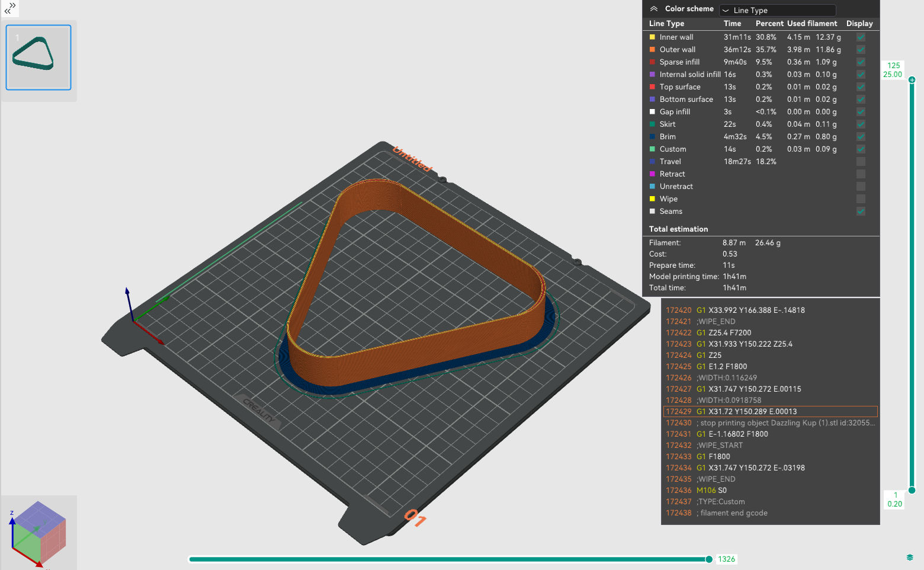Collapse the left plate sidebar with double chevron
This screenshot has width=924, height=570.
pyautogui.click(x=10, y=8)
